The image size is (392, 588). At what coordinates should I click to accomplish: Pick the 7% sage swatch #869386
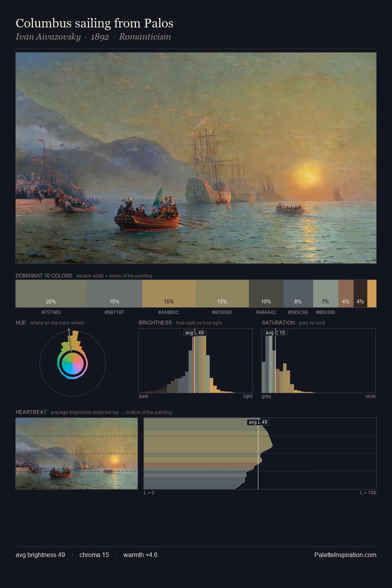[326, 294]
